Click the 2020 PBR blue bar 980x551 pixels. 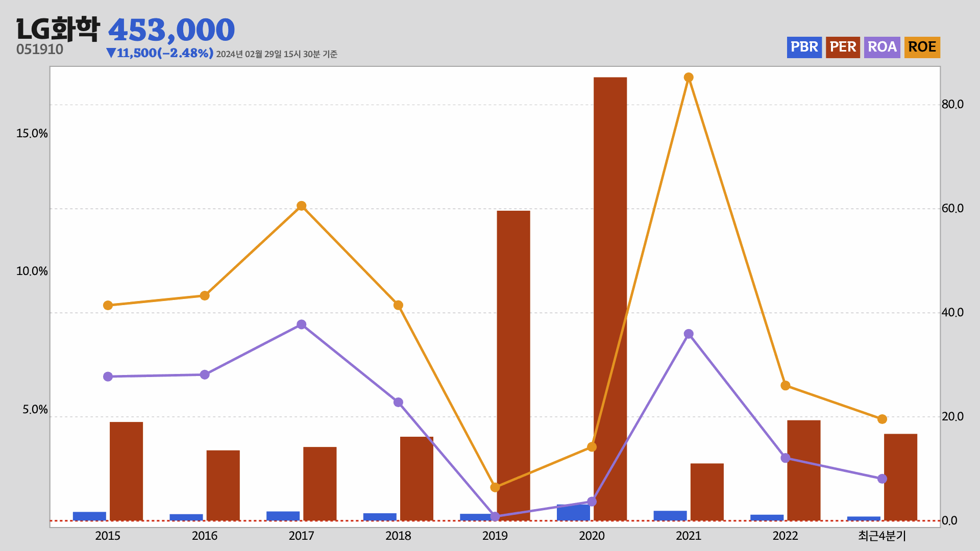coord(573,513)
